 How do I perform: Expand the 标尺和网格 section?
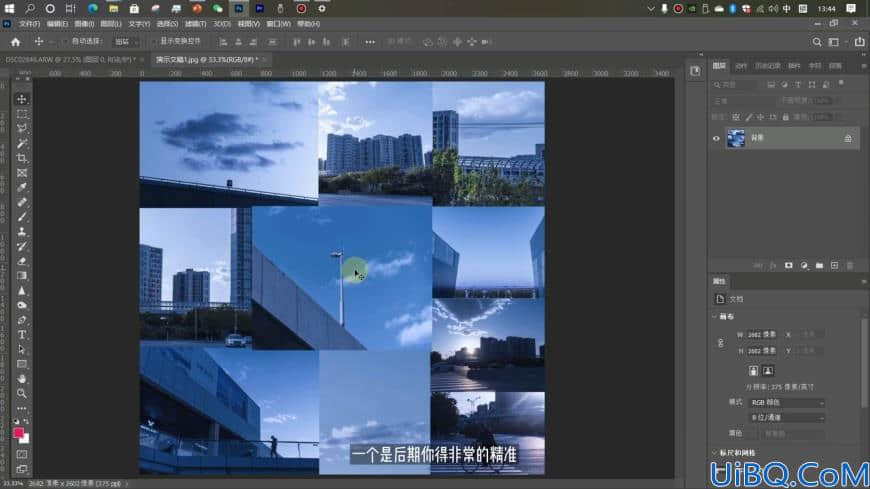[x=715, y=453]
